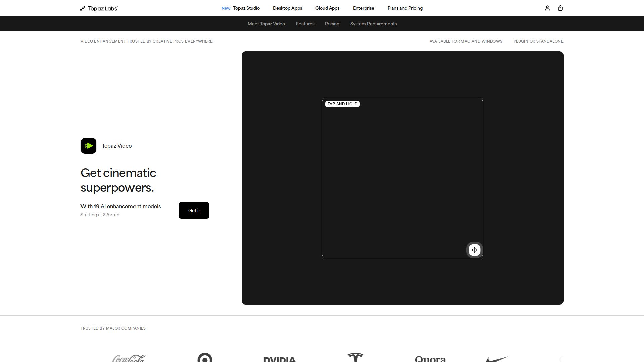Open the user account icon
This screenshot has width=644, height=362.
click(547, 8)
